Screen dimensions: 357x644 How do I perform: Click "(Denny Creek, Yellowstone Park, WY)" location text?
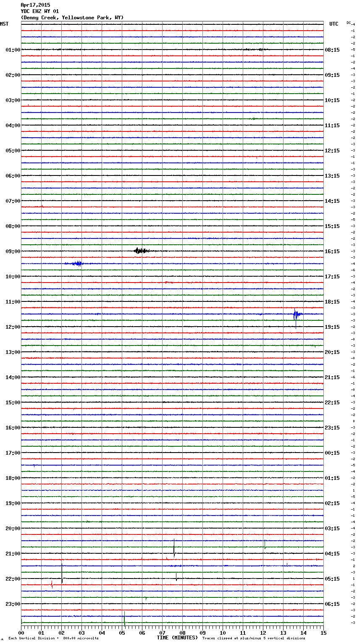[72, 18]
